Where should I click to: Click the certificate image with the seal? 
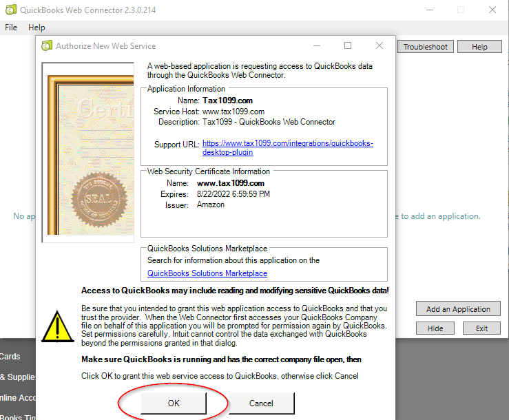[88, 152]
